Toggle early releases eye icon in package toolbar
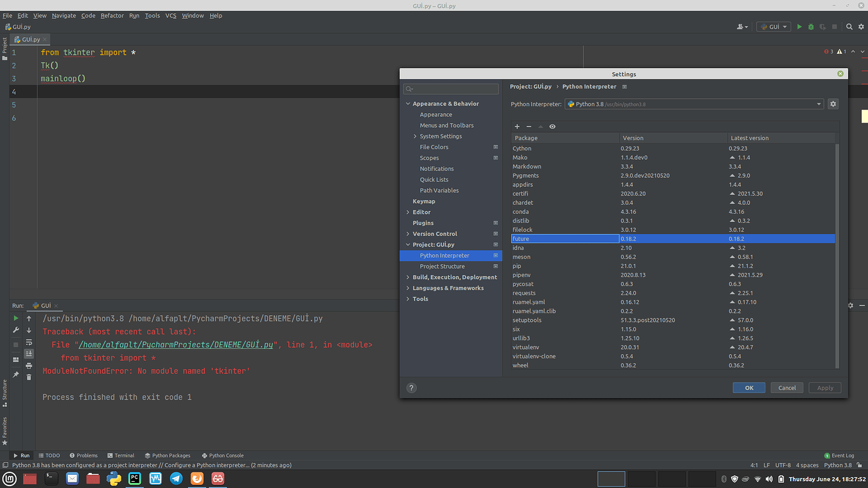 (552, 126)
